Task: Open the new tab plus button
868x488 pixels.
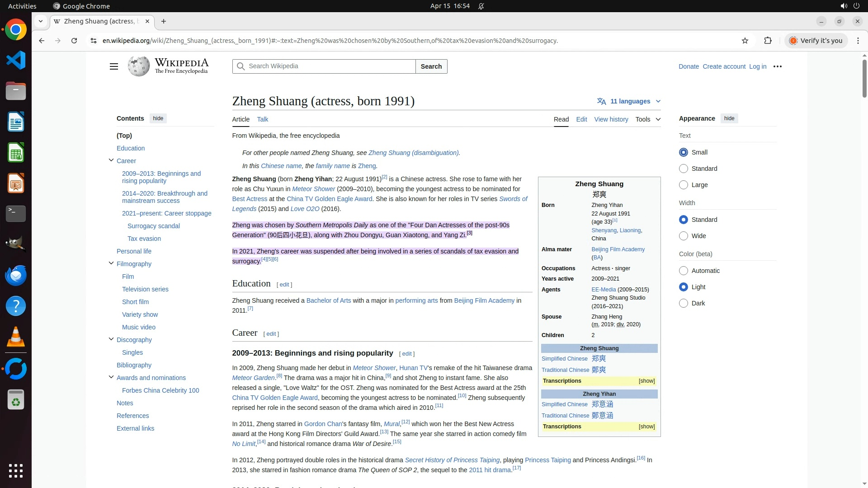Action: (164, 21)
